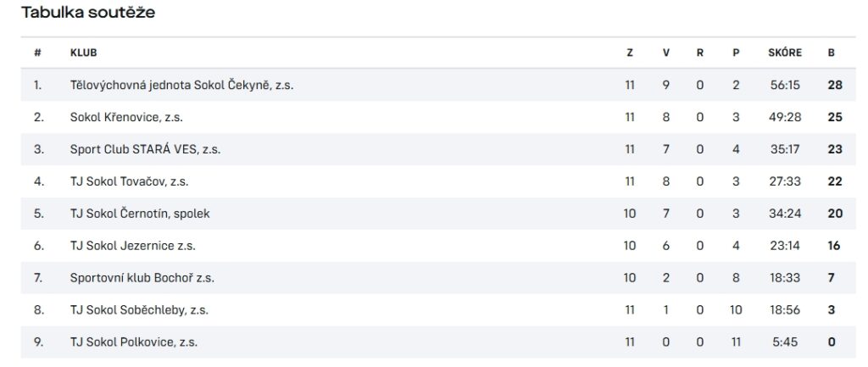Select Sport Club STARÁ VES row
868x367 pixels.
pyautogui.click(x=438, y=149)
